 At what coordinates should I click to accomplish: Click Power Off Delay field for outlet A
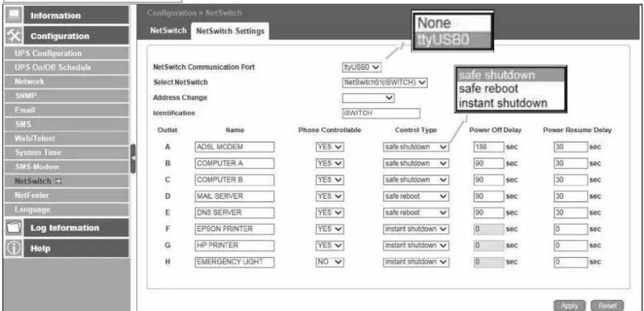(x=489, y=147)
